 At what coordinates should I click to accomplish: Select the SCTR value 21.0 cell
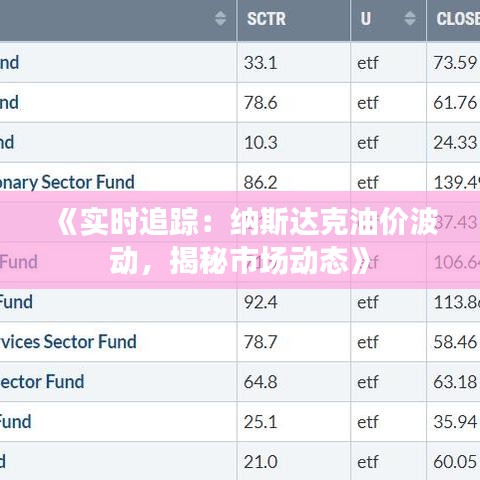pos(294,462)
